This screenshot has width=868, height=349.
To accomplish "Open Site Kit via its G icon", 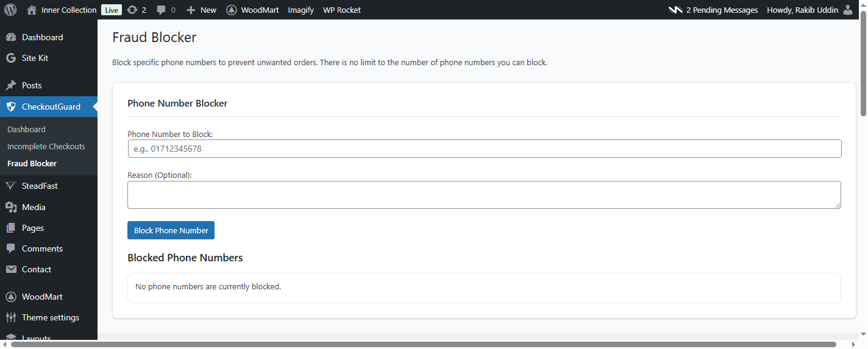I will coord(11,58).
